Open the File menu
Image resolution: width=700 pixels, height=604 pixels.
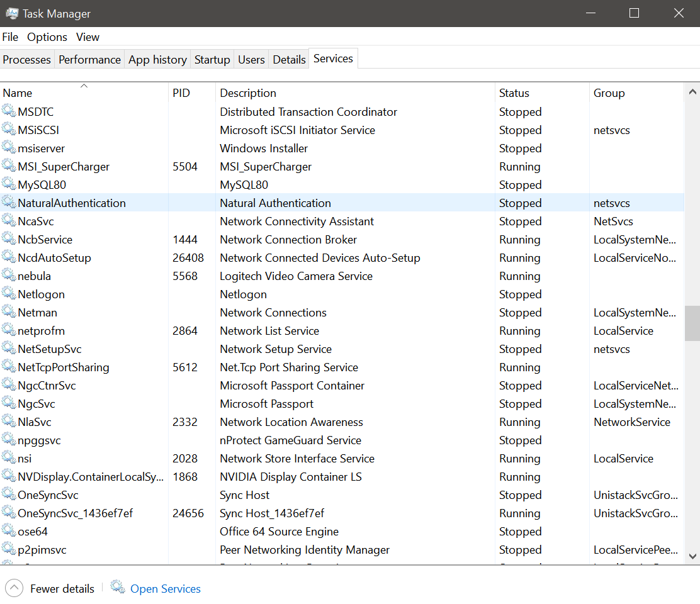tap(10, 37)
